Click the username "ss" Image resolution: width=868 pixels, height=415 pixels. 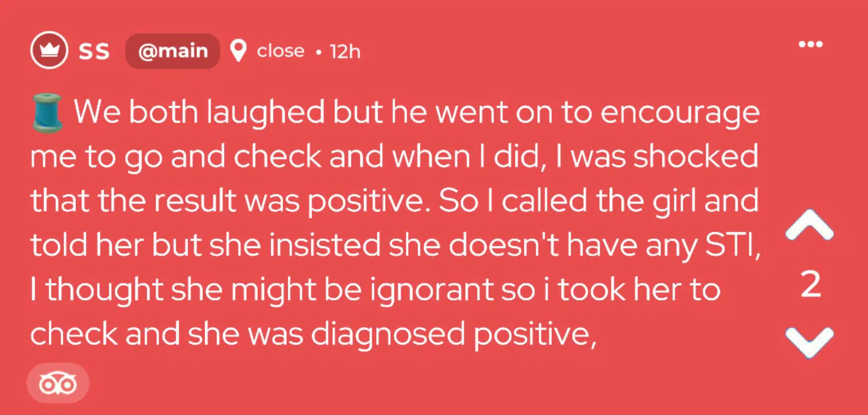coord(94,51)
